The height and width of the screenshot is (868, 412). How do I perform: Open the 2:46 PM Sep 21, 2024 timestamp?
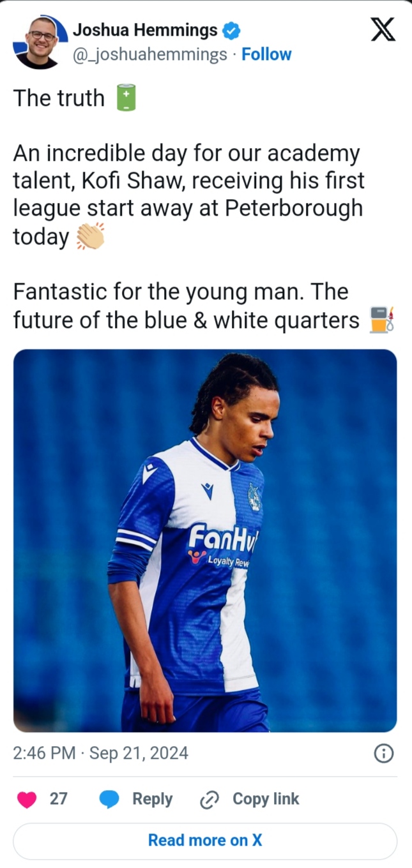coord(100,753)
